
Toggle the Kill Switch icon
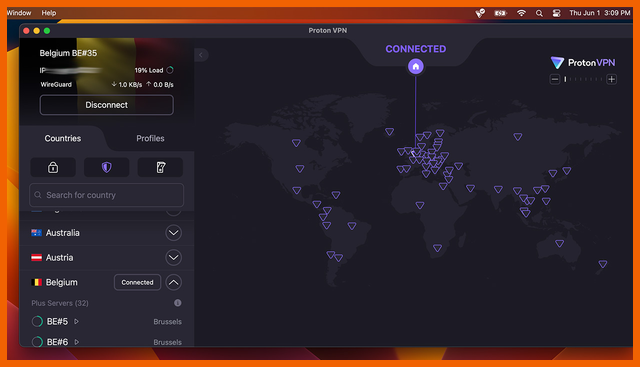click(160, 167)
